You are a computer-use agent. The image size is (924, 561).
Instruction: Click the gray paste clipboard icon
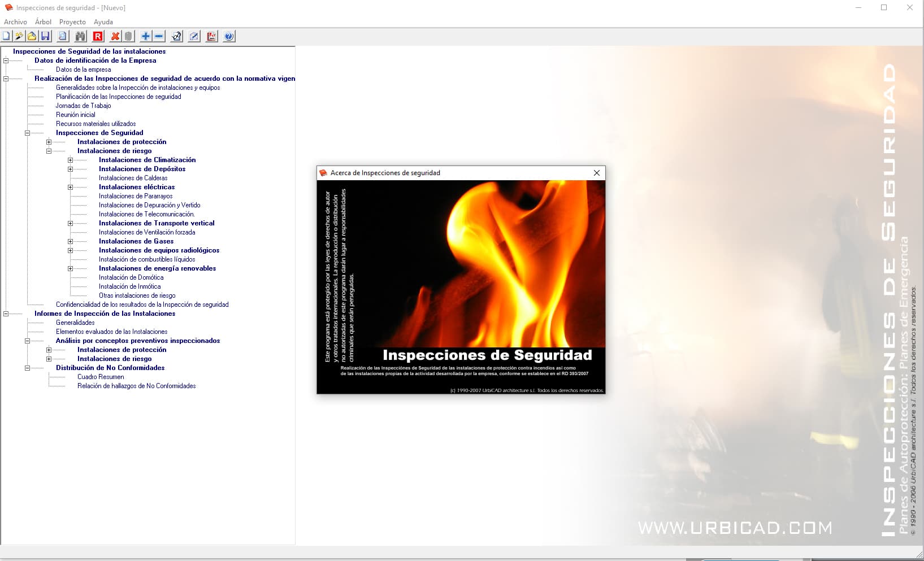click(128, 36)
